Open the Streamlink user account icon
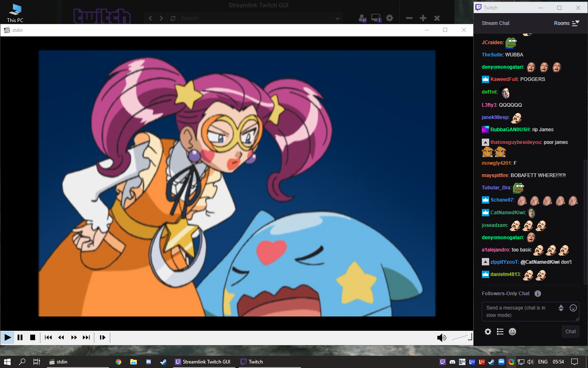Image resolution: width=588 pixels, height=368 pixels. point(362,18)
